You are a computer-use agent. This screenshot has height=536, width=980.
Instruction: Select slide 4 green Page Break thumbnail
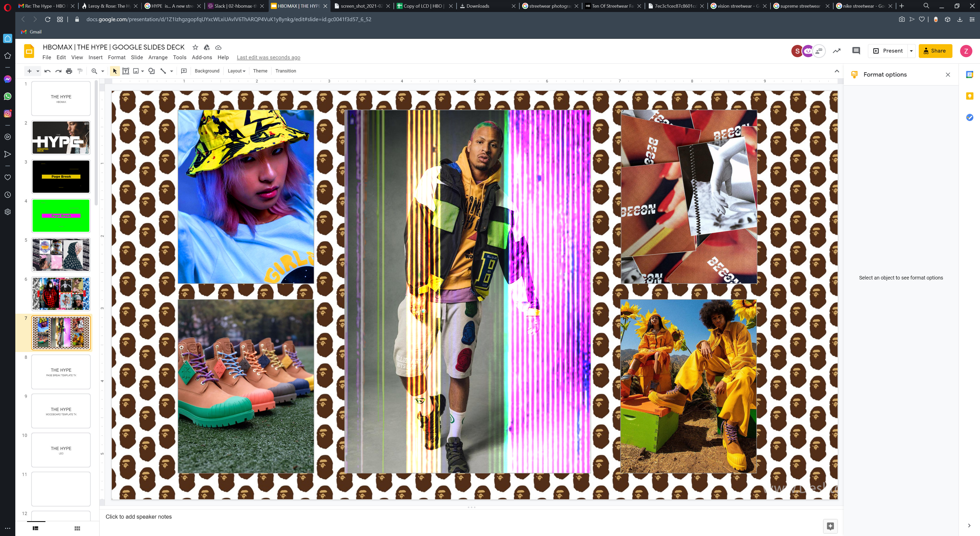click(x=61, y=216)
